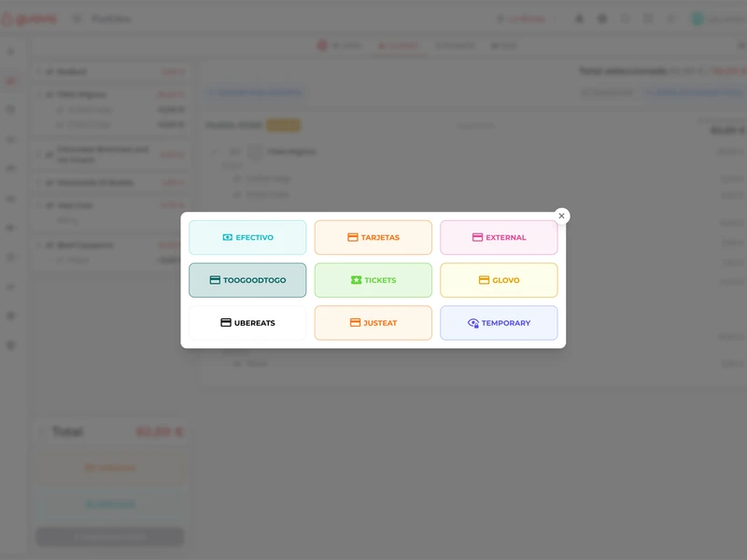This screenshot has width=747, height=560.
Task: Select the TooGoodToGo payment option
Action: [247, 280]
